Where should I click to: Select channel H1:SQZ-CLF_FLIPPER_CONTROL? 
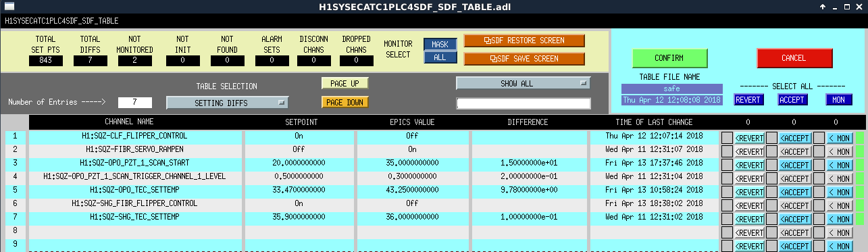click(x=135, y=136)
